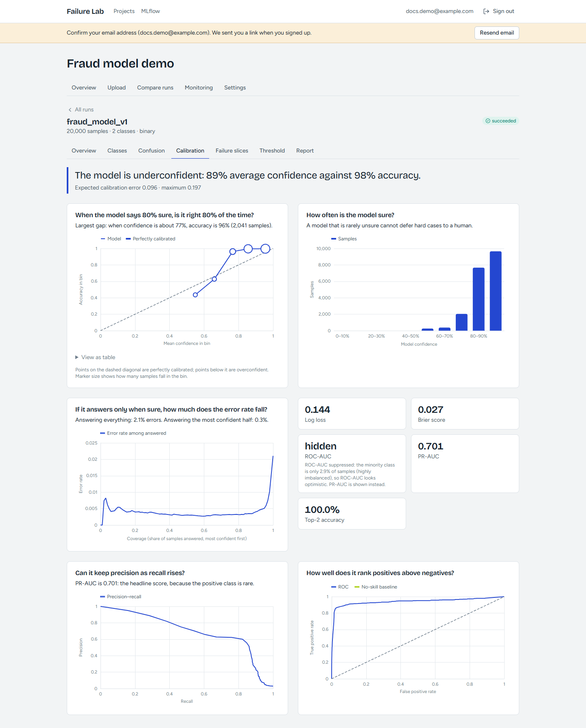The width and height of the screenshot is (586, 728).
Task: Open the MLflow link
Action: point(151,11)
